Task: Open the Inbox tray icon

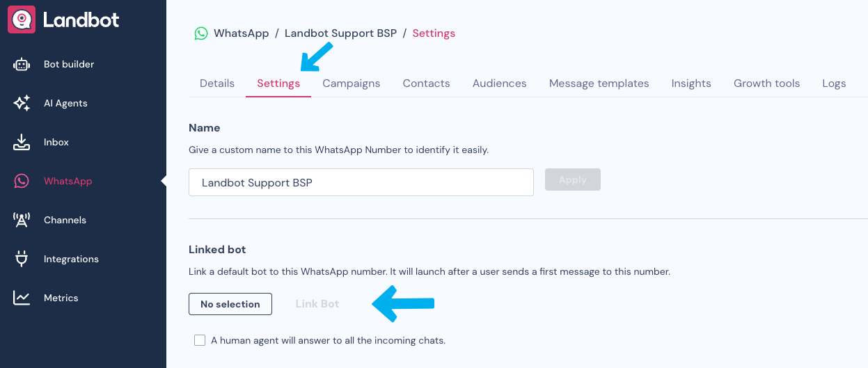Action: point(22,143)
